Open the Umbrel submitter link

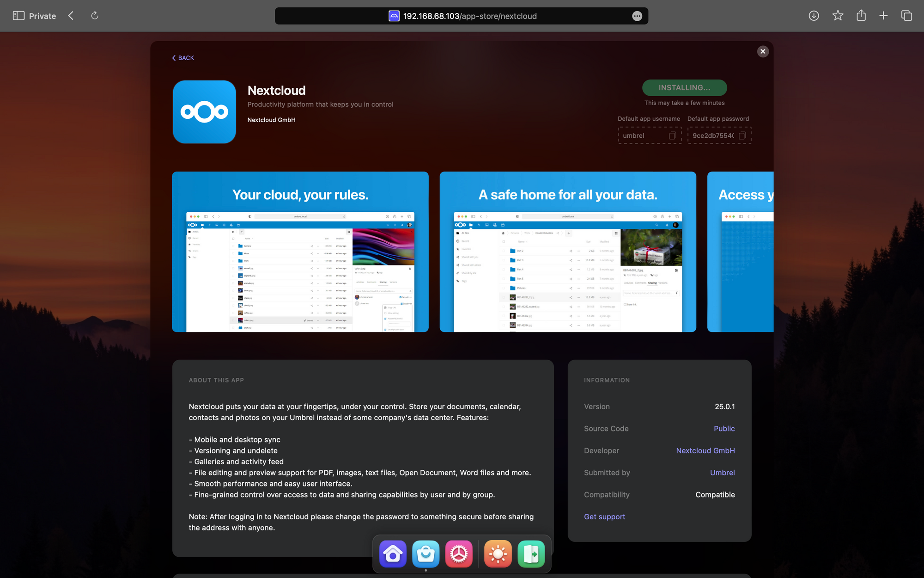tap(723, 473)
